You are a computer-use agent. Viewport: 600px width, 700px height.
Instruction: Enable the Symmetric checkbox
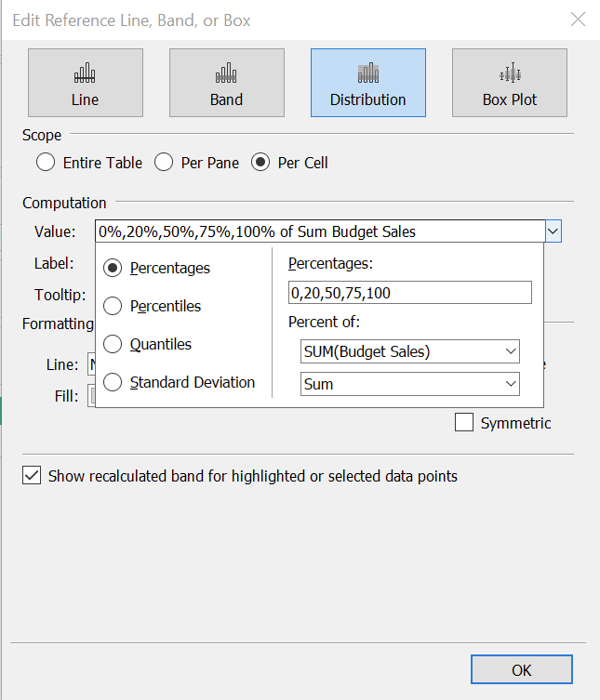click(x=464, y=423)
